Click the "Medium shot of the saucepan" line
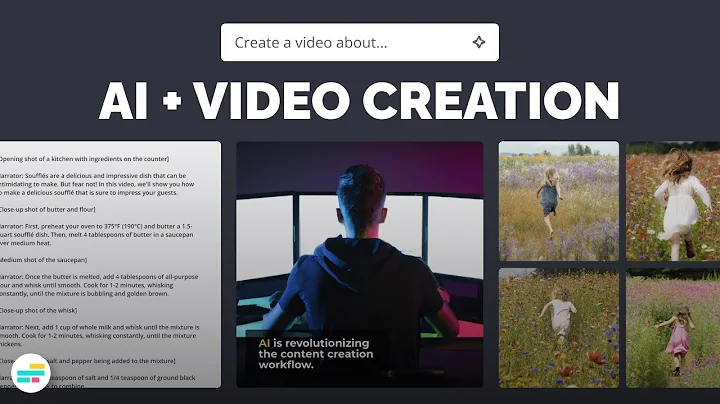 click(x=43, y=260)
